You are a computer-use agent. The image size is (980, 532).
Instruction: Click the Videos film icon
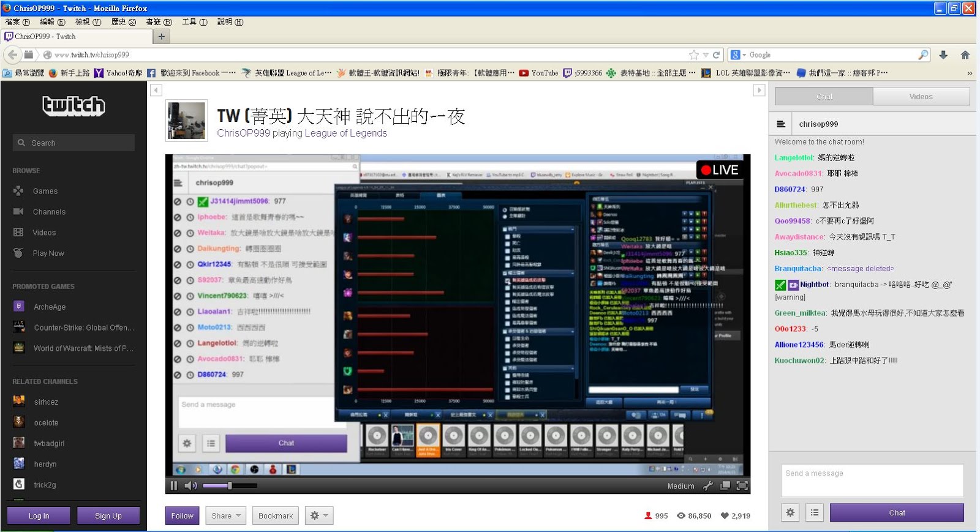tap(18, 233)
